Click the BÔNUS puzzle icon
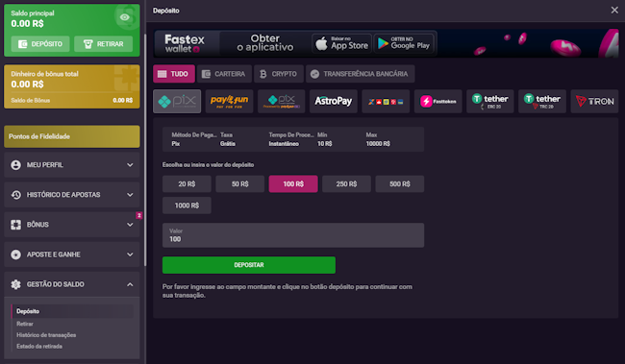Screen dimensions: 625x364 pyautogui.click(x=16, y=225)
